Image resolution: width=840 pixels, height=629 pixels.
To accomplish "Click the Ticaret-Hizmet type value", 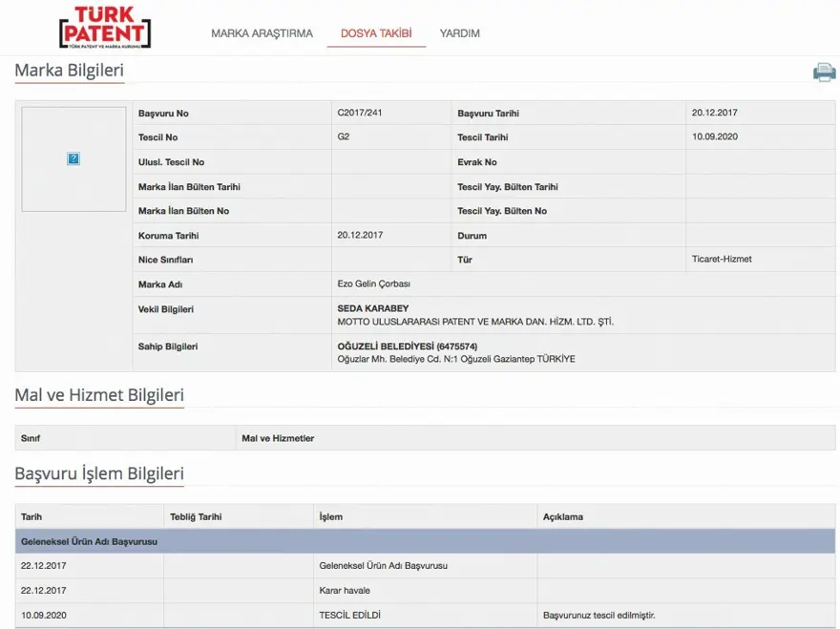I will click(722, 259).
